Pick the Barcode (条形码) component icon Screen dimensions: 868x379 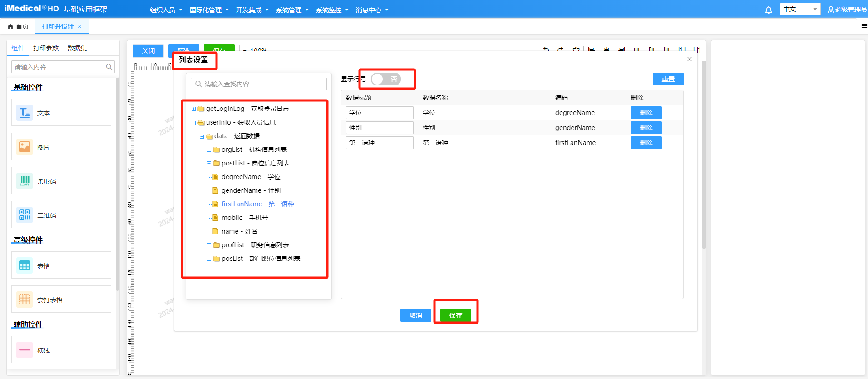pyautogui.click(x=25, y=181)
